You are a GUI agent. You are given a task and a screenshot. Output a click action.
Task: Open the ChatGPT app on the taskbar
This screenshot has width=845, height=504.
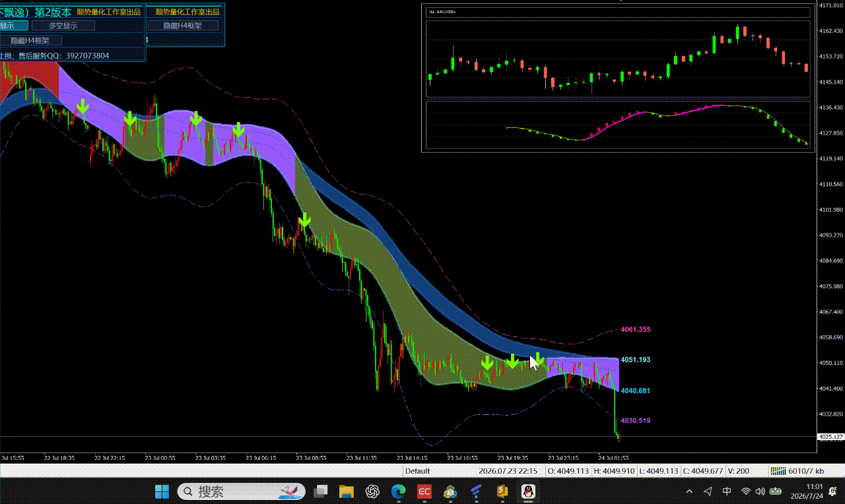pyautogui.click(x=372, y=491)
